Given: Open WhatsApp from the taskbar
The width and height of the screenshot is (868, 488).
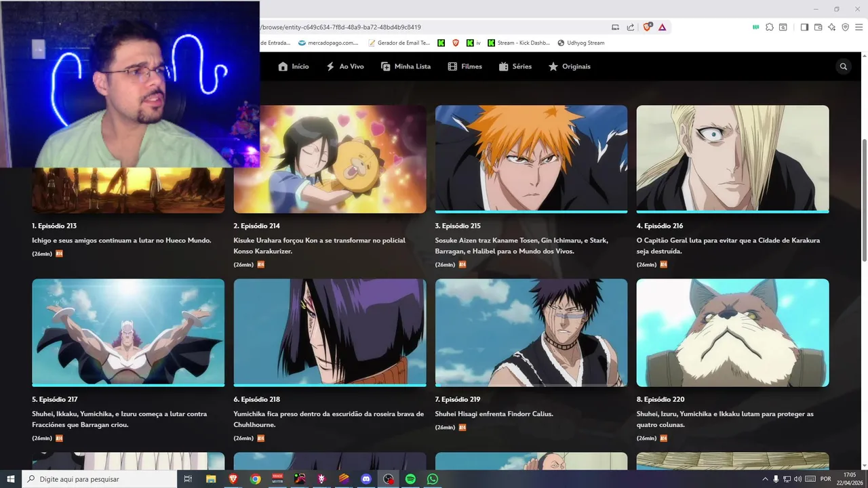Looking at the screenshot, I should (433, 479).
